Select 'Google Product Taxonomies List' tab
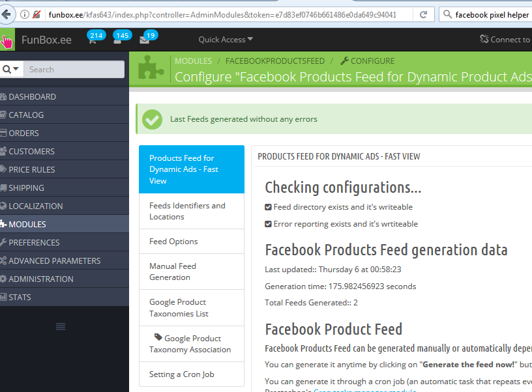Image resolution: width=532 pixels, height=392 pixels. 192,307
